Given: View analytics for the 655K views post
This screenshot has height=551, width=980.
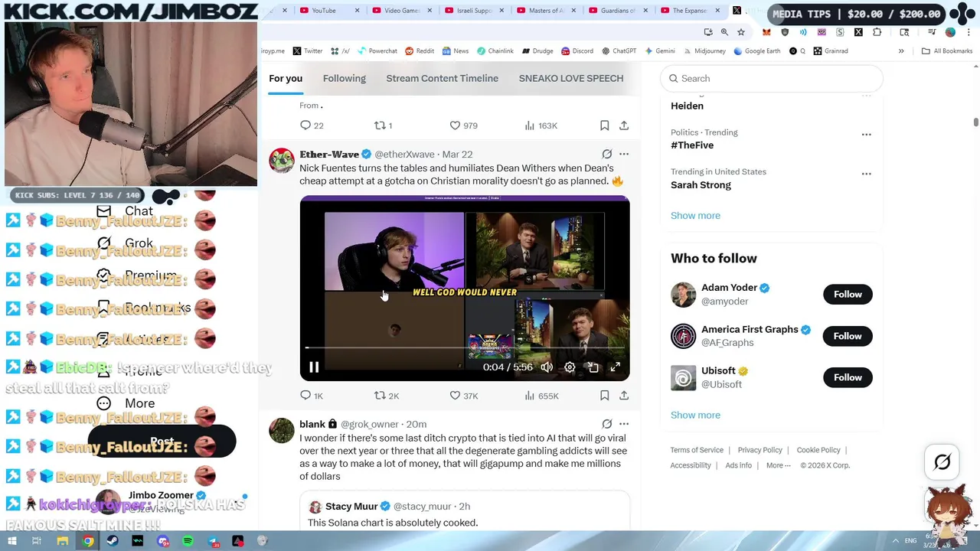Looking at the screenshot, I should point(541,396).
